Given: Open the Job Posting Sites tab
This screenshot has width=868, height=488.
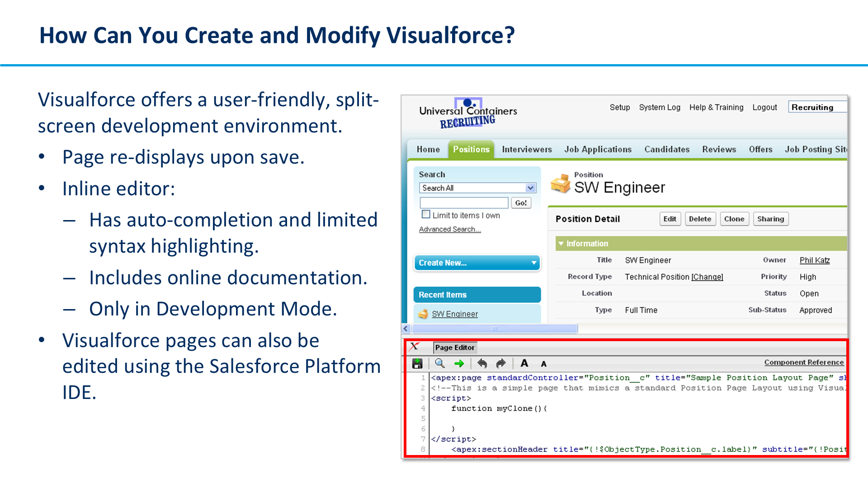Looking at the screenshot, I should pyautogui.click(x=816, y=149).
